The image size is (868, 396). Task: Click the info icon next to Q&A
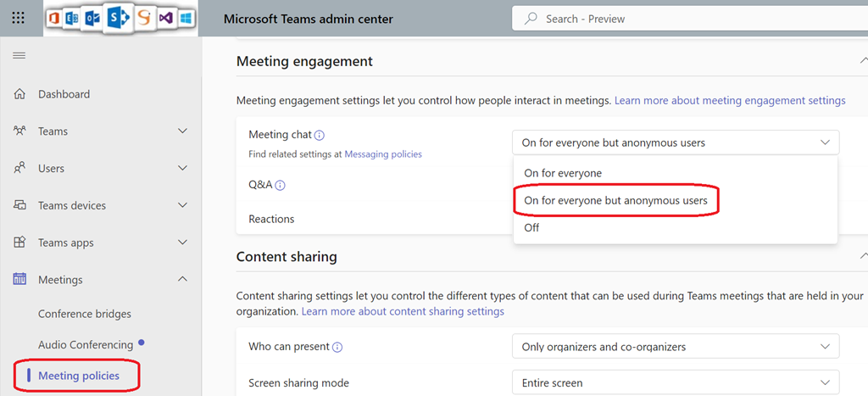280,185
